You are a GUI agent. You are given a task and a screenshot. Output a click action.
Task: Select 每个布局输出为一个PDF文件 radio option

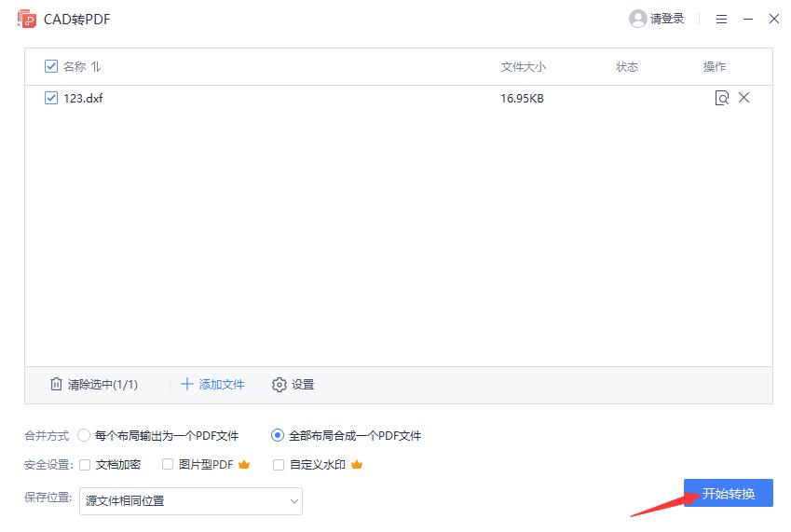click(84, 435)
